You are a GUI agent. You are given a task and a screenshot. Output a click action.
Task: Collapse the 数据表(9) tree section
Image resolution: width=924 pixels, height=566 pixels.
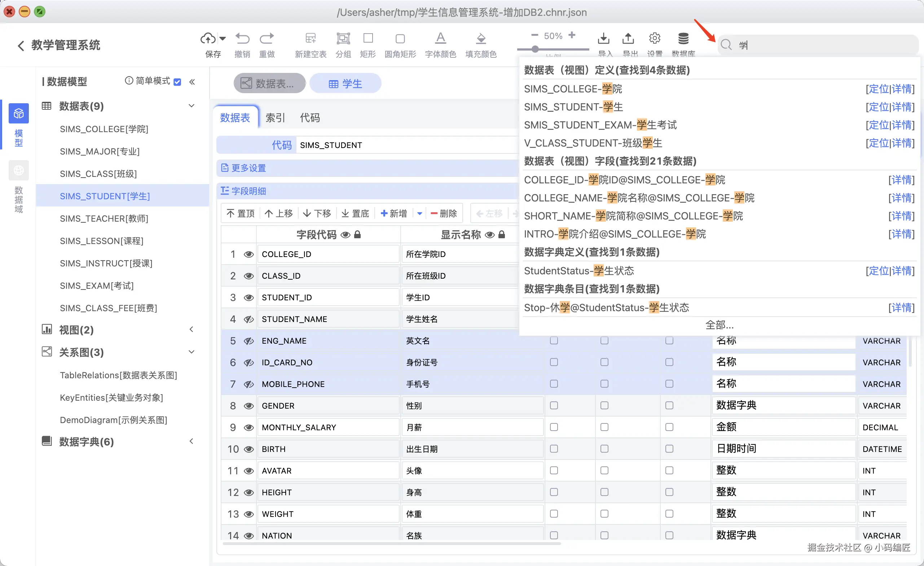[192, 106]
